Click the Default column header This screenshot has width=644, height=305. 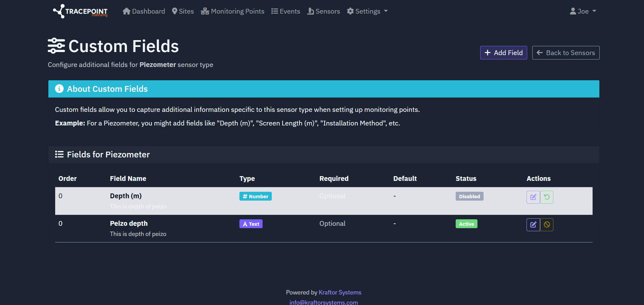click(x=405, y=179)
